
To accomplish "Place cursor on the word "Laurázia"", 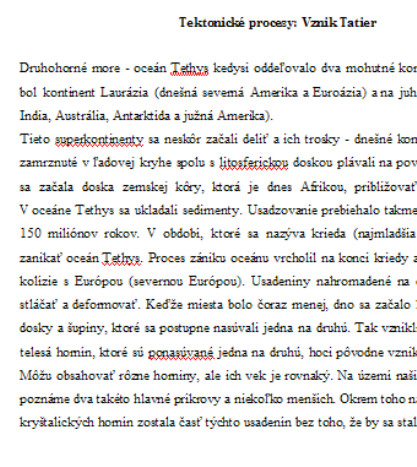I will pyautogui.click(x=124, y=92).
